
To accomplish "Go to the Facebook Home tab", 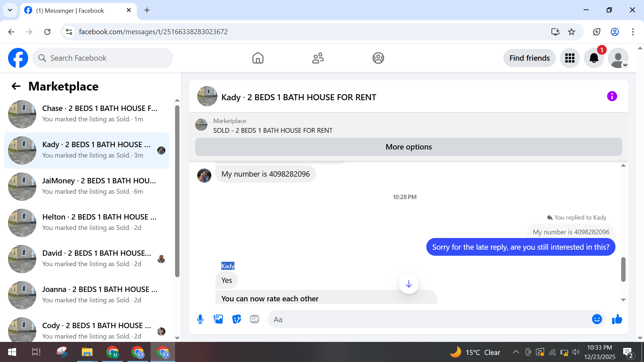I will coord(258,58).
